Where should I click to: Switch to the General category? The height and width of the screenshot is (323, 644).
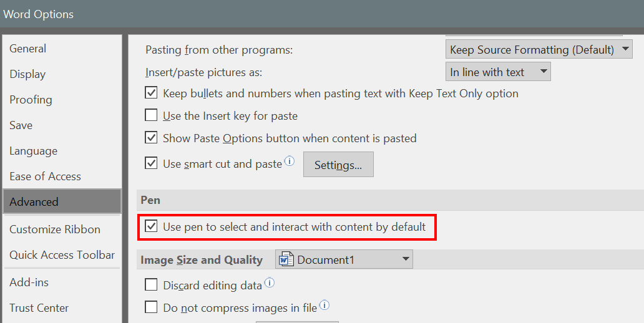(x=28, y=49)
